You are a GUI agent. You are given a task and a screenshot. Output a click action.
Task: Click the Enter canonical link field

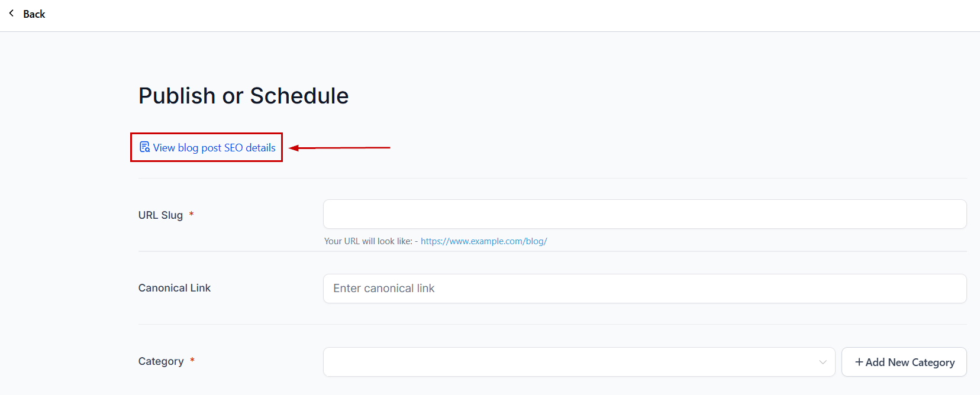click(644, 289)
